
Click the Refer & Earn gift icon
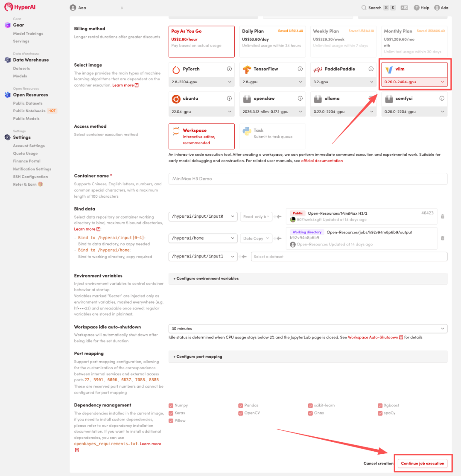point(41,184)
